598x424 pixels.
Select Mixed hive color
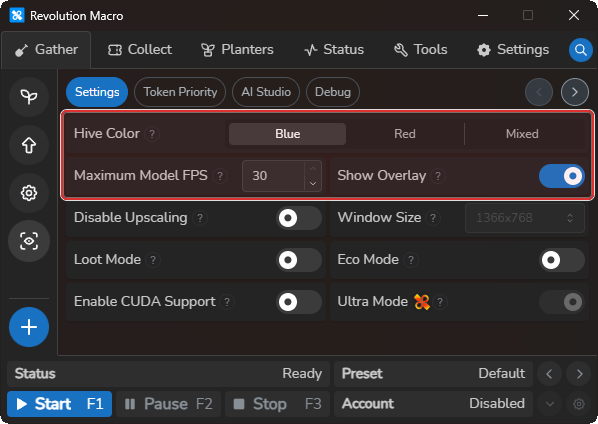coord(522,134)
